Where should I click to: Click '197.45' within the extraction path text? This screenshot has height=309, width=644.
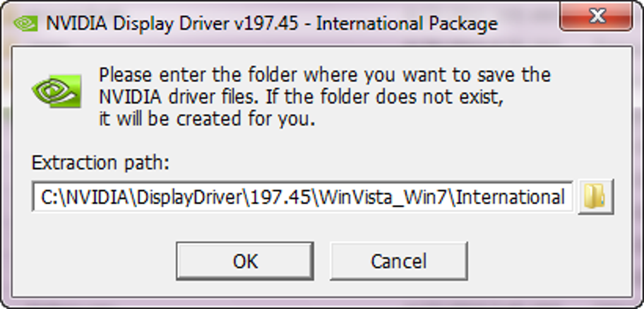pos(280,197)
